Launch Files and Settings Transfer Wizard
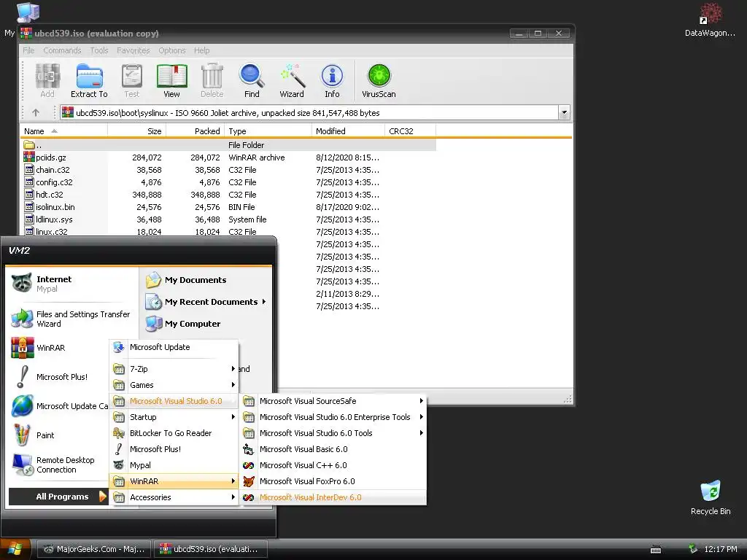The image size is (747, 560). click(71, 319)
